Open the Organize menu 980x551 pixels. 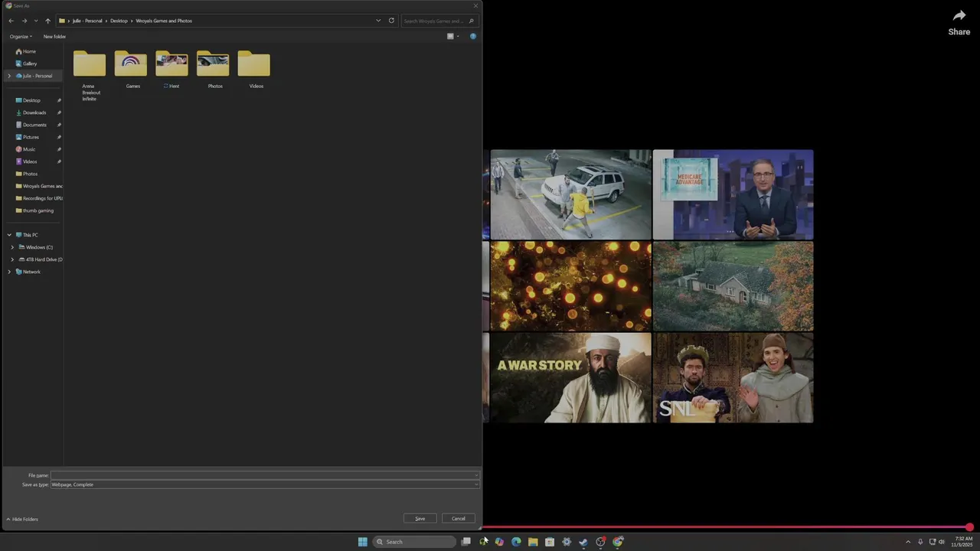[x=21, y=36]
